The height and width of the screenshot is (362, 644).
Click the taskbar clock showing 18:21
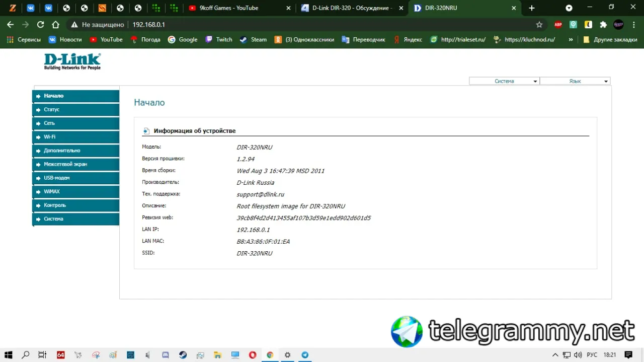(610, 355)
